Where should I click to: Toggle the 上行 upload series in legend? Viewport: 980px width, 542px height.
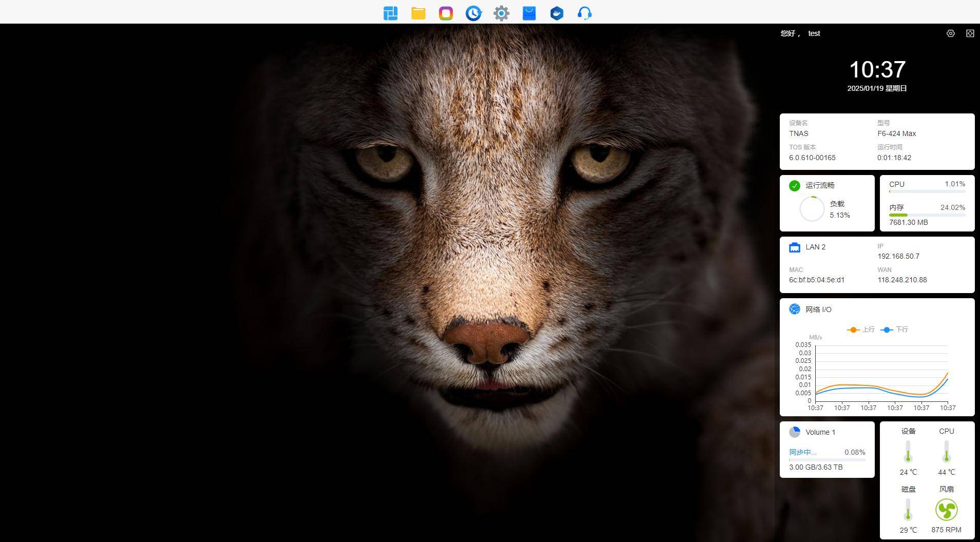point(861,330)
